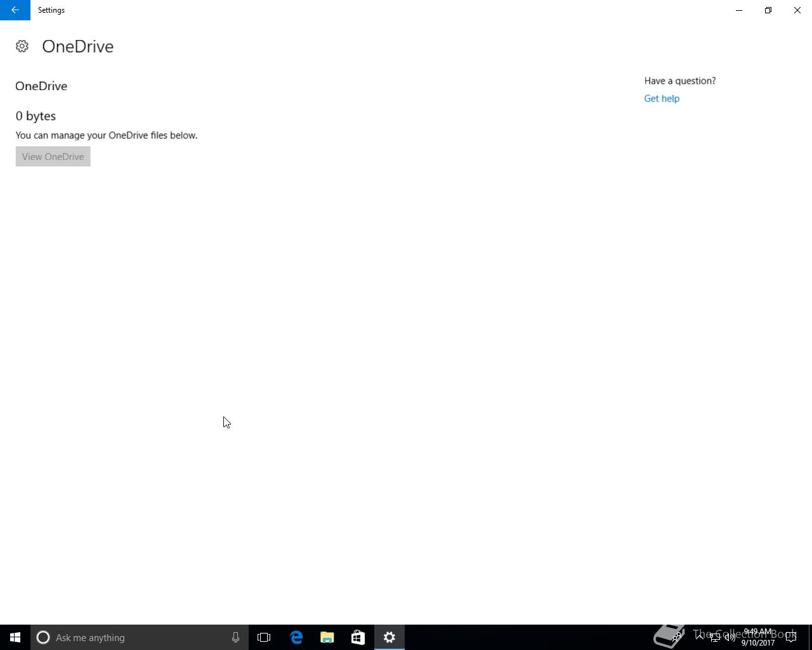The height and width of the screenshot is (650, 812).
Task: Click the 'Have a question?' text
Action: pos(680,81)
